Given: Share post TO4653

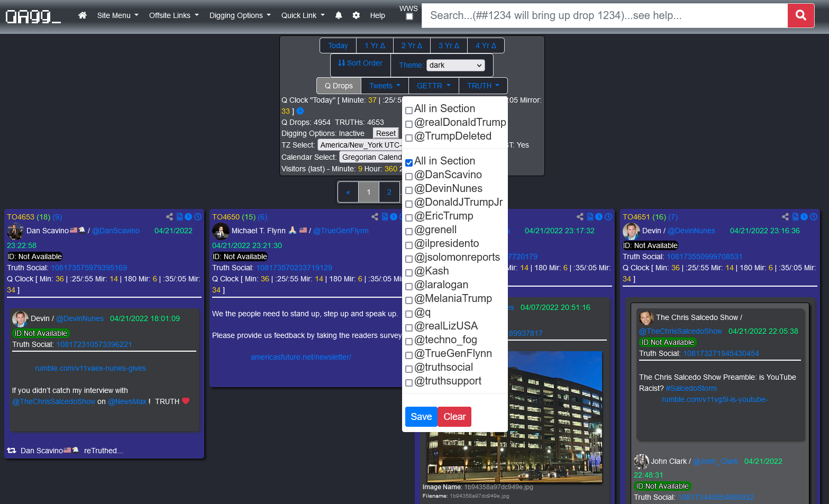Looking at the screenshot, I should (x=169, y=217).
